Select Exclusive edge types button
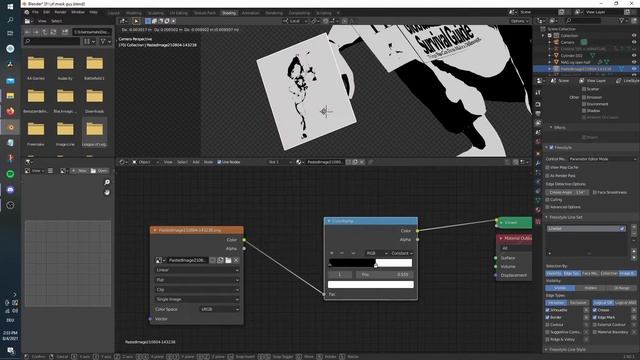 pyautogui.click(x=578, y=303)
